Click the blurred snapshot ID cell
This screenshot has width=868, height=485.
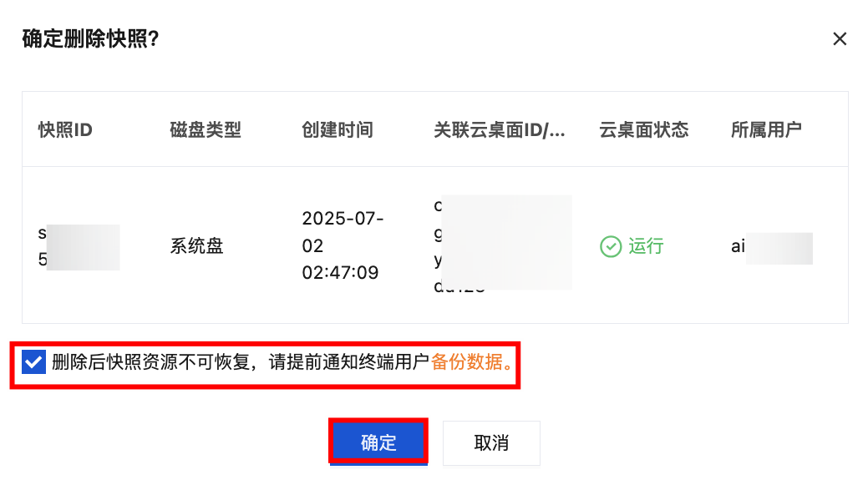click(x=79, y=246)
